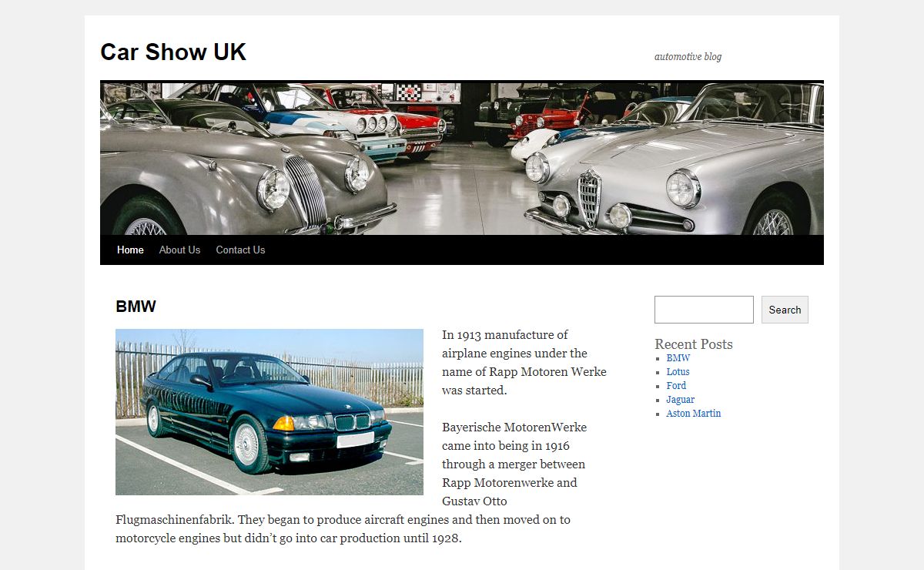Open the Contact Us page
The image size is (924, 570).
(240, 250)
